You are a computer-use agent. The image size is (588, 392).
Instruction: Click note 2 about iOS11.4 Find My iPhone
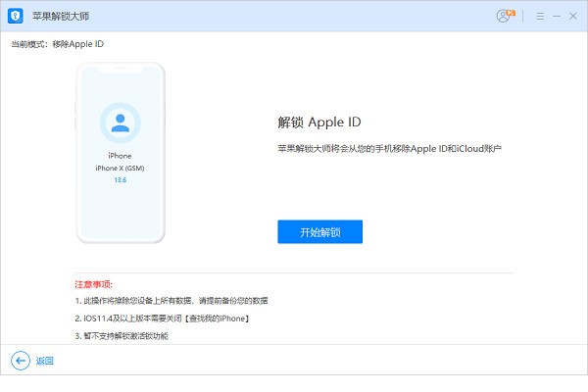tap(162, 318)
